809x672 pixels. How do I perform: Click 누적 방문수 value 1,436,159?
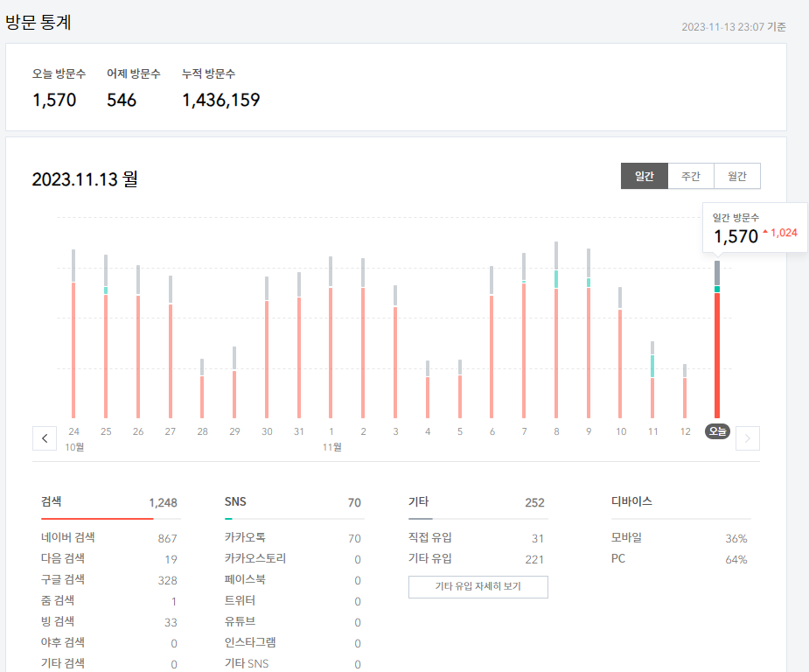220,100
